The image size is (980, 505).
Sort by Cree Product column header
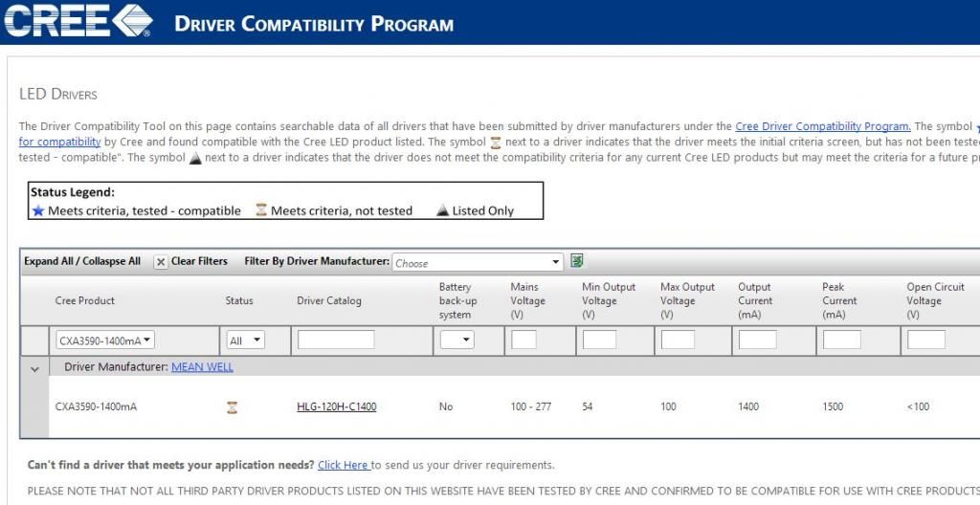[85, 300]
